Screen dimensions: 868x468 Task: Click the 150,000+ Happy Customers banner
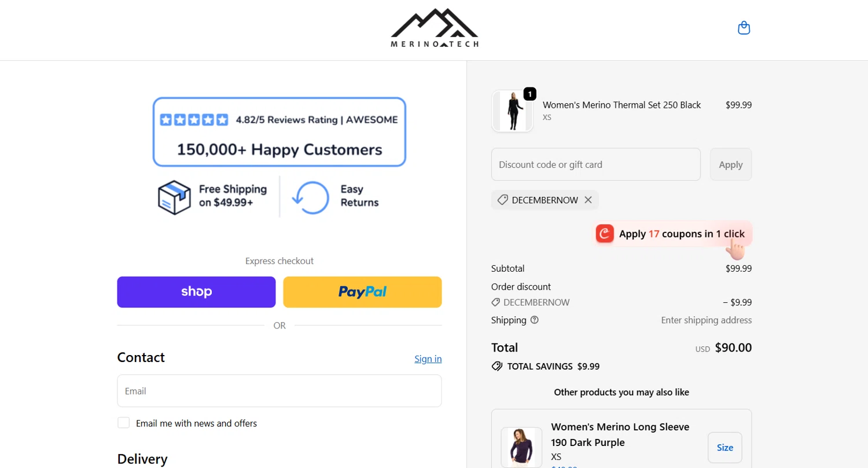coord(279,132)
